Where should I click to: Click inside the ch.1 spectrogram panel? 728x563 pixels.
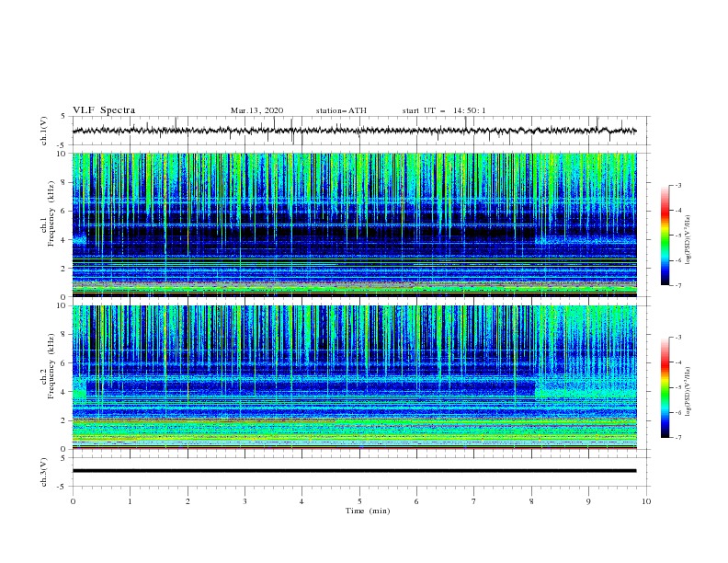click(x=354, y=224)
